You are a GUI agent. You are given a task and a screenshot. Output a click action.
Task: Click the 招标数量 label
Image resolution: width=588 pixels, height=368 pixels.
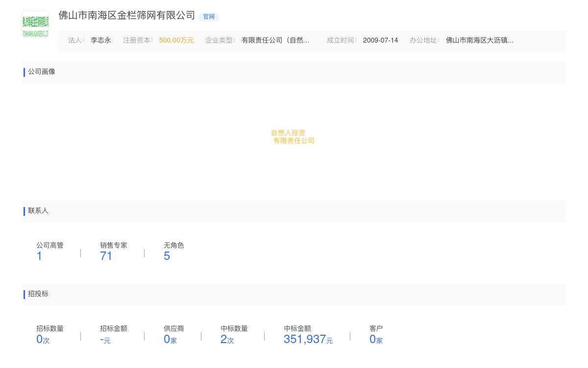pos(50,329)
